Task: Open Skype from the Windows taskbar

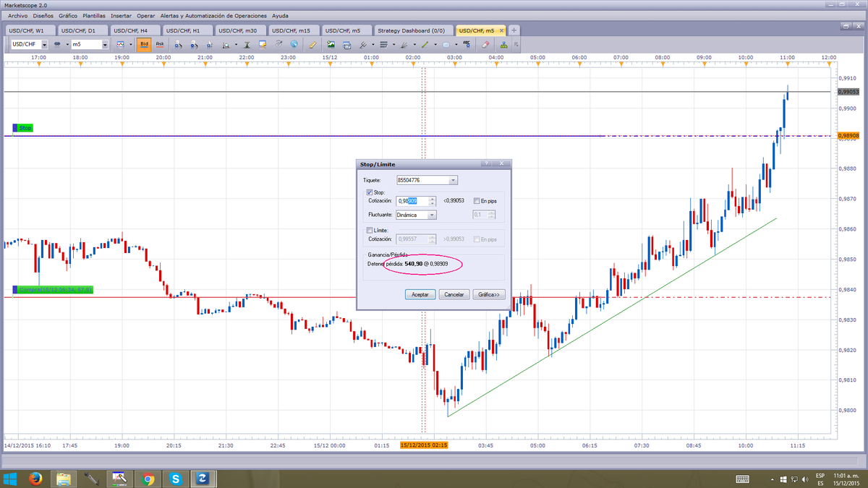Action: tap(175, 479)
